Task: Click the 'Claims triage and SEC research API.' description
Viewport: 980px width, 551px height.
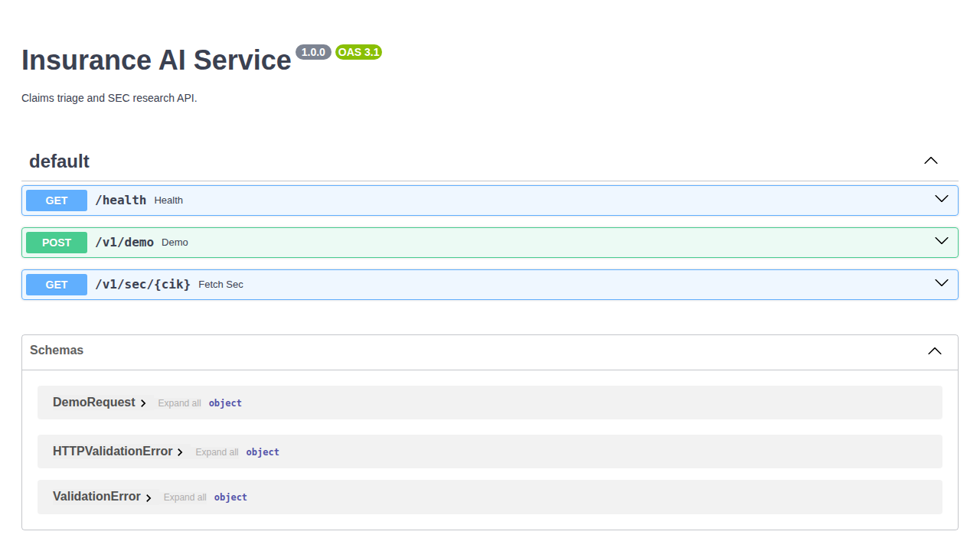Action: pyautogui.click(x=109, y=98)
